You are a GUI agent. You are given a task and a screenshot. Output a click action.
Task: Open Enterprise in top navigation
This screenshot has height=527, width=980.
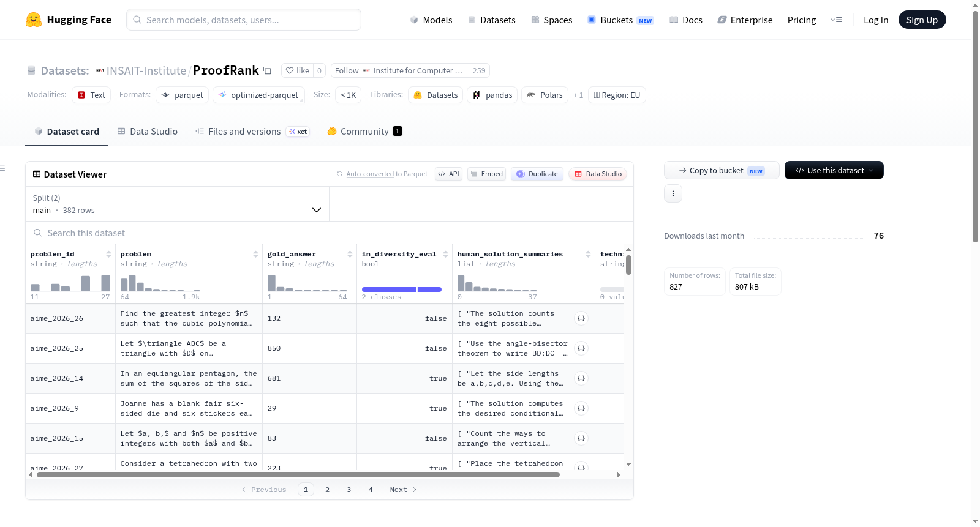(745, 20)
